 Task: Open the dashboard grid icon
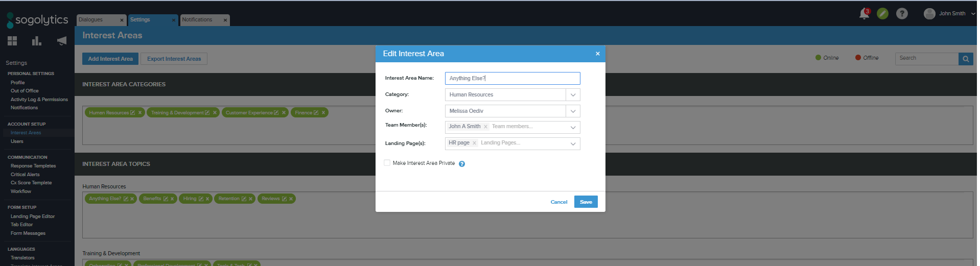click(x=12, y=41)
